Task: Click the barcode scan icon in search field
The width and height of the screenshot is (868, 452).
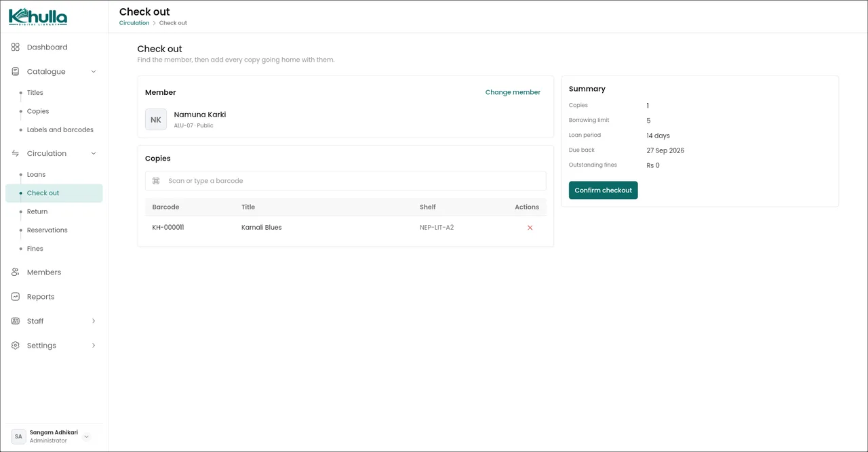Action: point(156,181)
